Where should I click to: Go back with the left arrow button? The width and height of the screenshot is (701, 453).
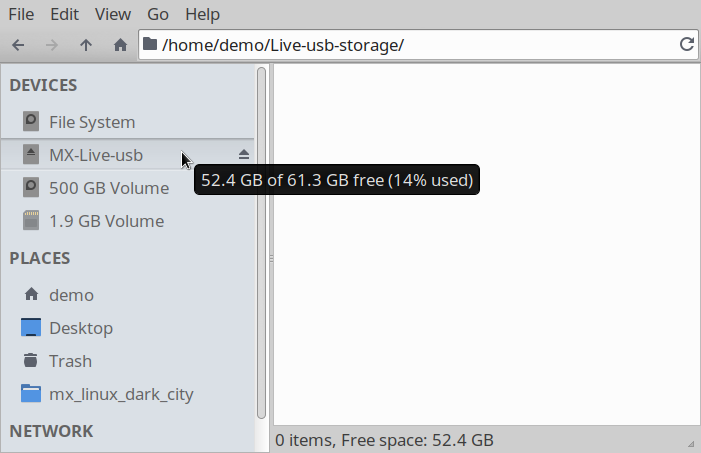(x=18, y=45)
